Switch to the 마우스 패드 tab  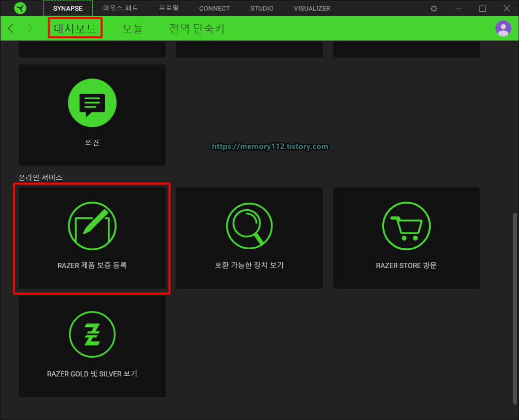[x=121, y=8]
